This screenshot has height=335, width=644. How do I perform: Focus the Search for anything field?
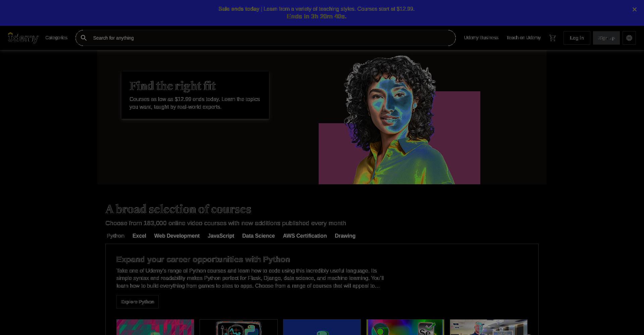coord(266,38)
